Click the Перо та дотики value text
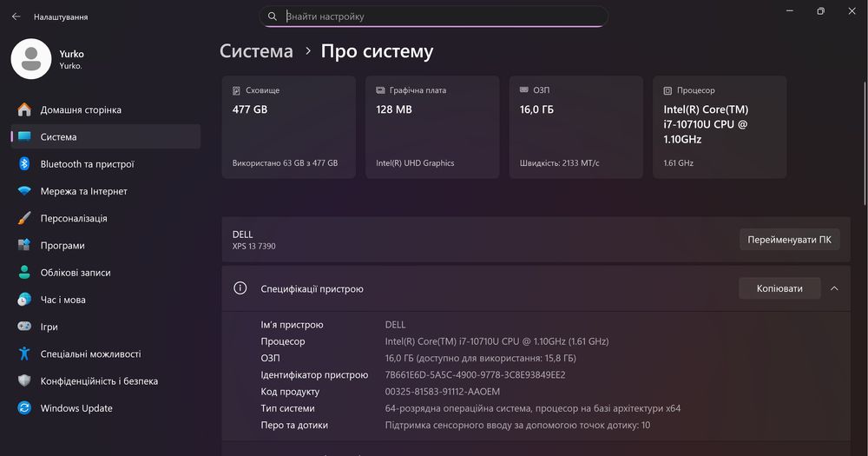Screen dimensions: 868x456 click(x=517, y=425)
